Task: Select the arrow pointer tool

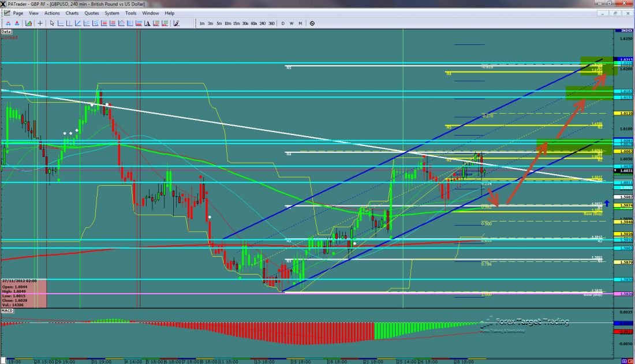Action: coord(52,23)
